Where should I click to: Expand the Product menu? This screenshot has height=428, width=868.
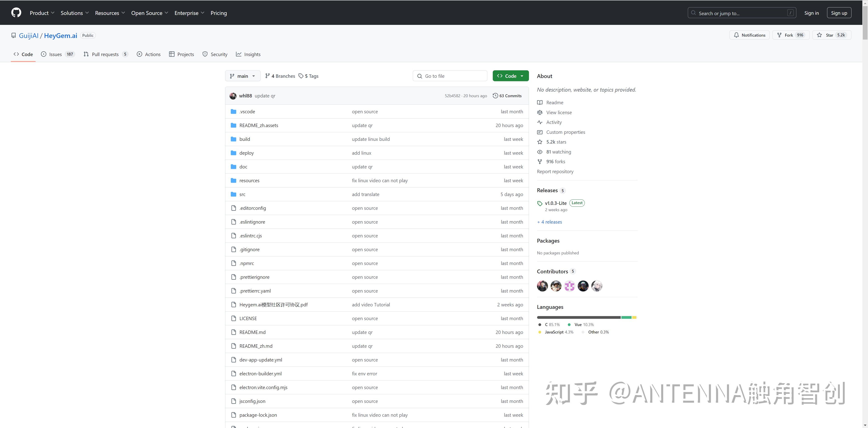42,13
